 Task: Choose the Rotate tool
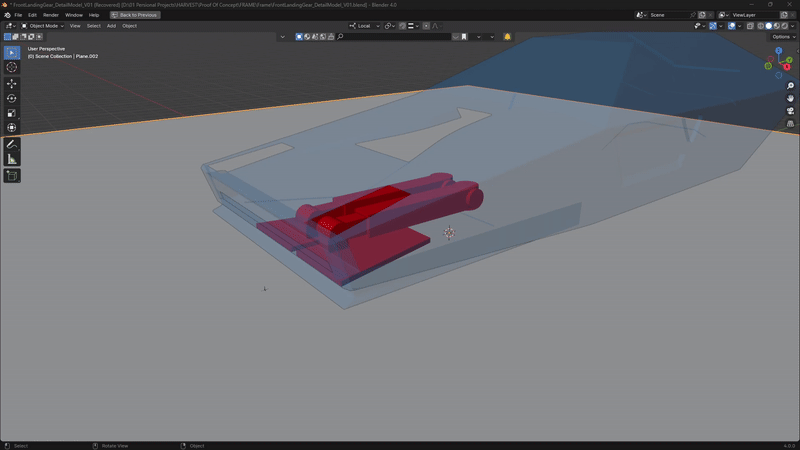click(x=12, y=98)
